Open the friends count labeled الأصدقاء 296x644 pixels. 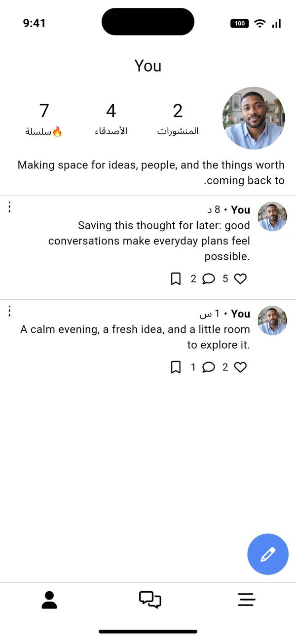(x=111, y=119)
